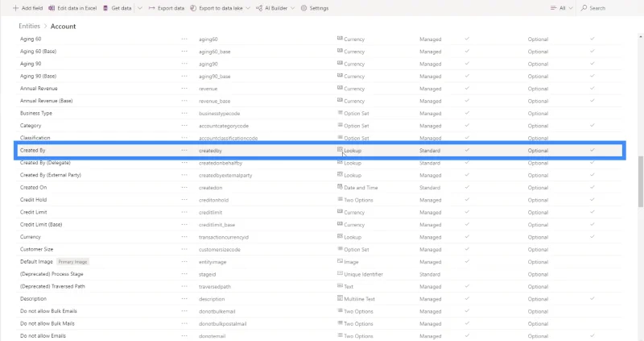
Task: Open the Business Type field
Action: click(x=36, y=113)
